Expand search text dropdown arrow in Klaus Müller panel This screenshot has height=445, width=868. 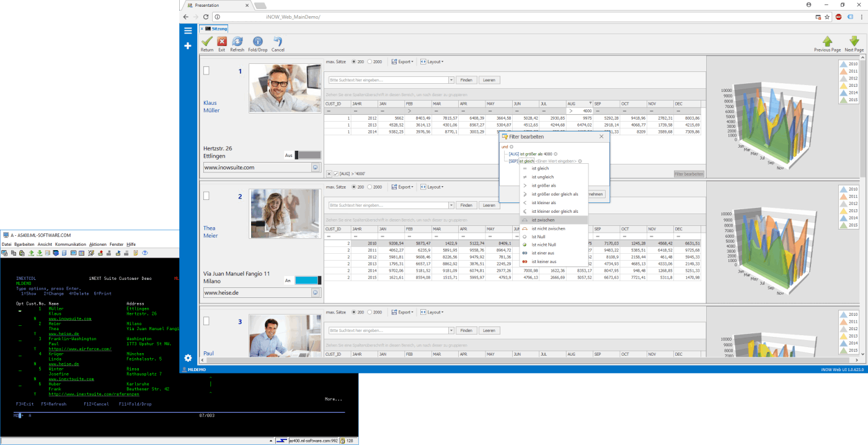[x=451, y=80]
